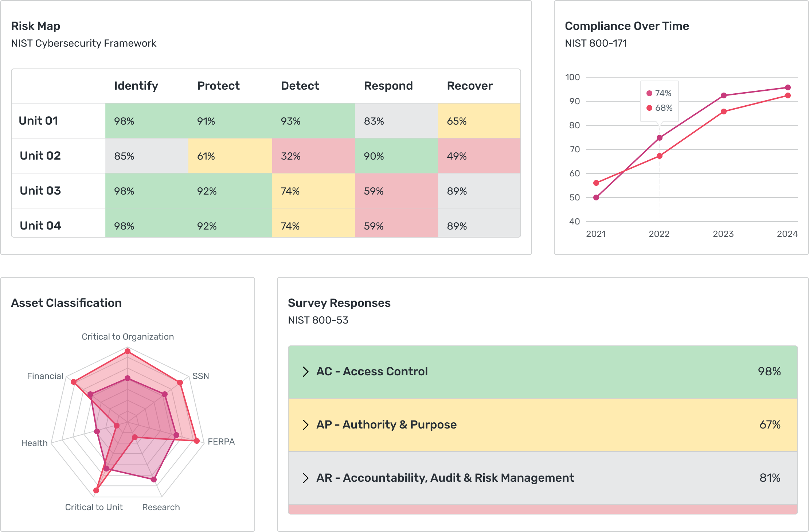
Task: Click the Unit 03 row label
Action: click(40, 191)
